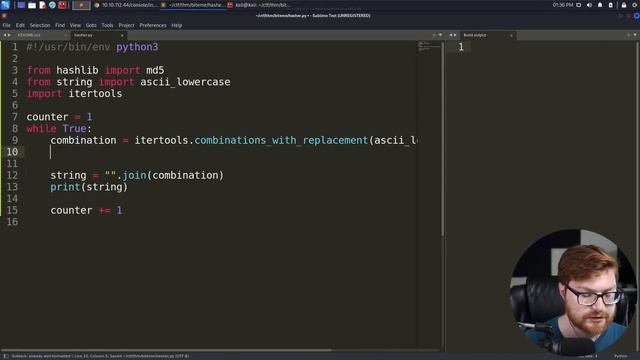Launch the text editor icon in the panel

pyautogui.click(x=42, y=5)
